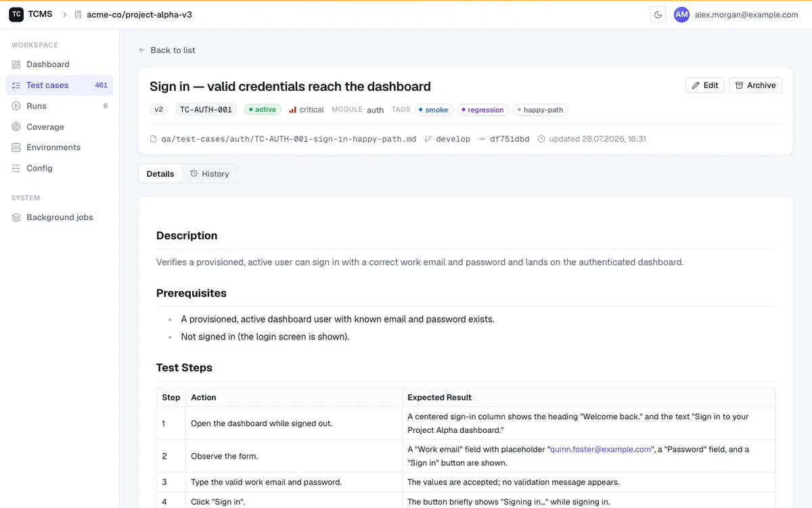Click the 461 test cases count

pyautogui.click(x=101, y=85)
